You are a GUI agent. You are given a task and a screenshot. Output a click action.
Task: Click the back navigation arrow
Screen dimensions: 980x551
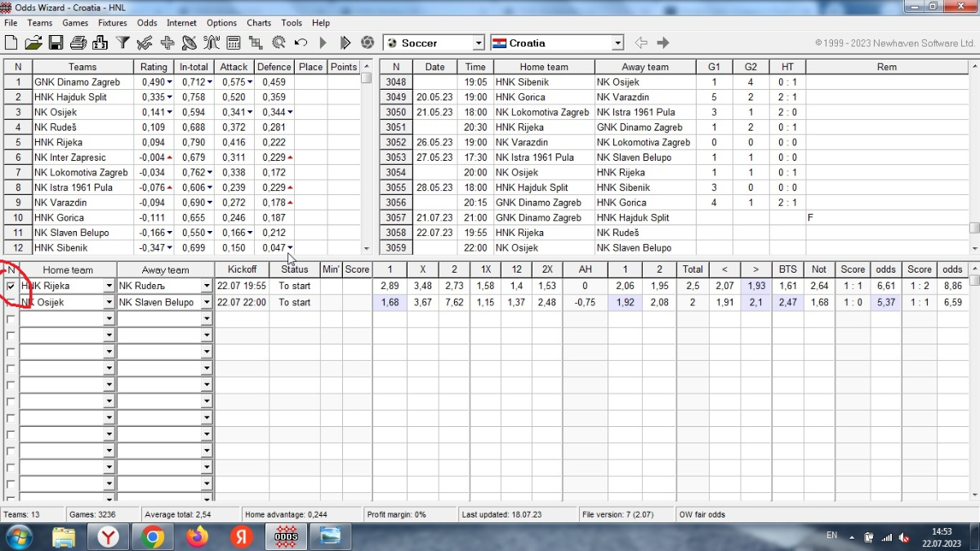coord(641,42)
